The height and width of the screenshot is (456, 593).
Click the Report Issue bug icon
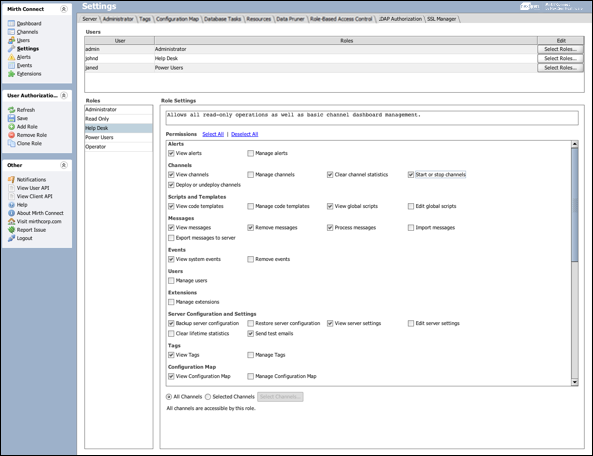[x=11, y=230]
